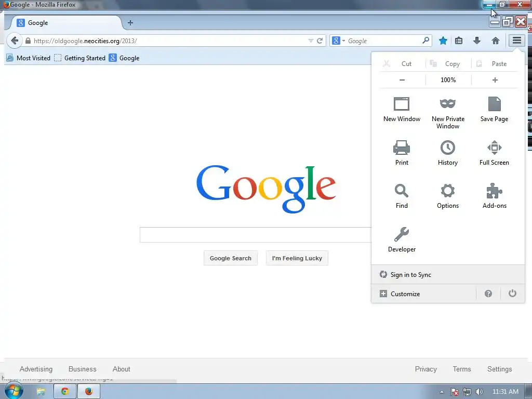Click the Google logo image

(266, 189)
